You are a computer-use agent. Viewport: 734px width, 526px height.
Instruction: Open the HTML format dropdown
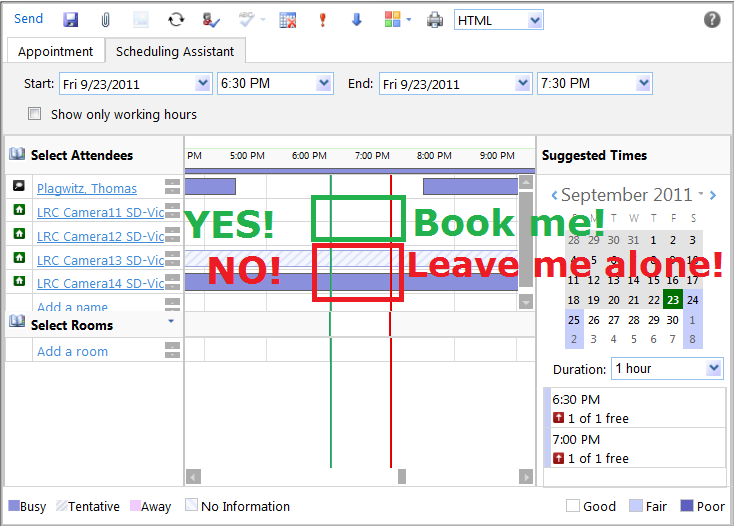pos(534,20)
